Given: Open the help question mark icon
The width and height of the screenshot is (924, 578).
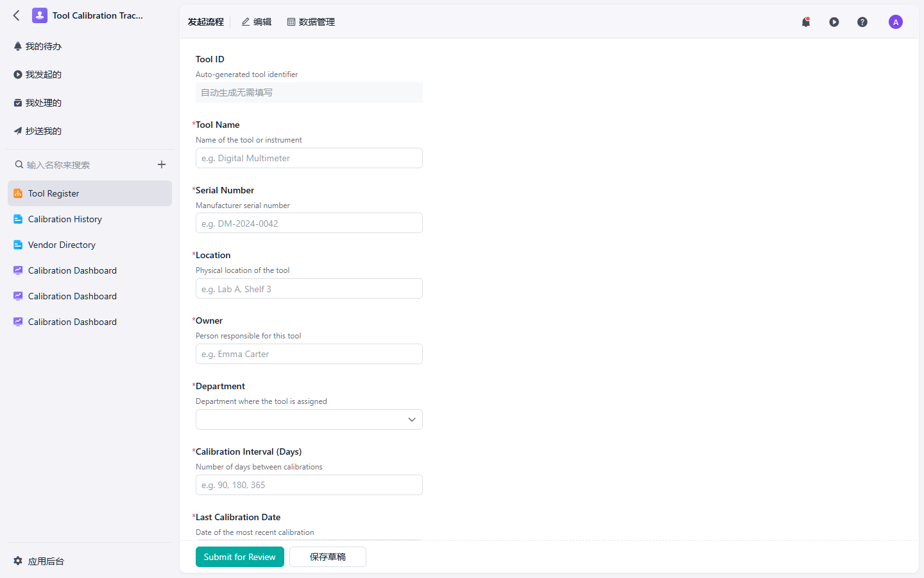Looking at the screenshot, I should click(x=862, y=22).
